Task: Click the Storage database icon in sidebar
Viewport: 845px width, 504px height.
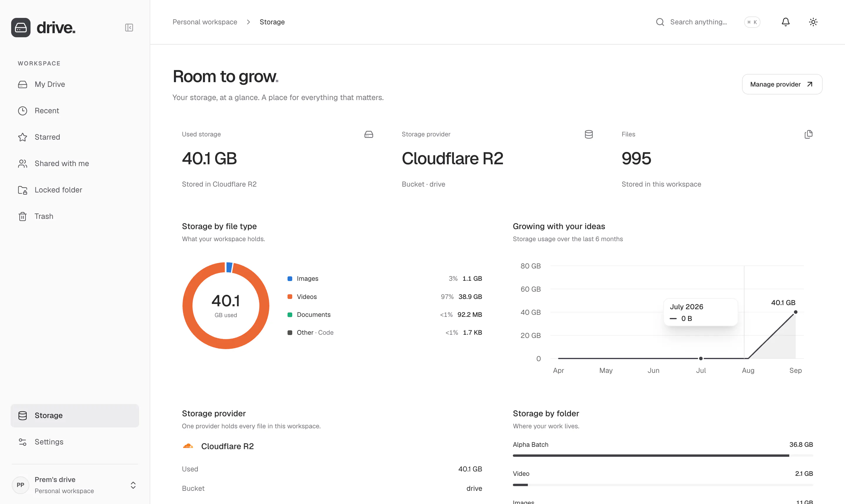Action: pos(22,415)
